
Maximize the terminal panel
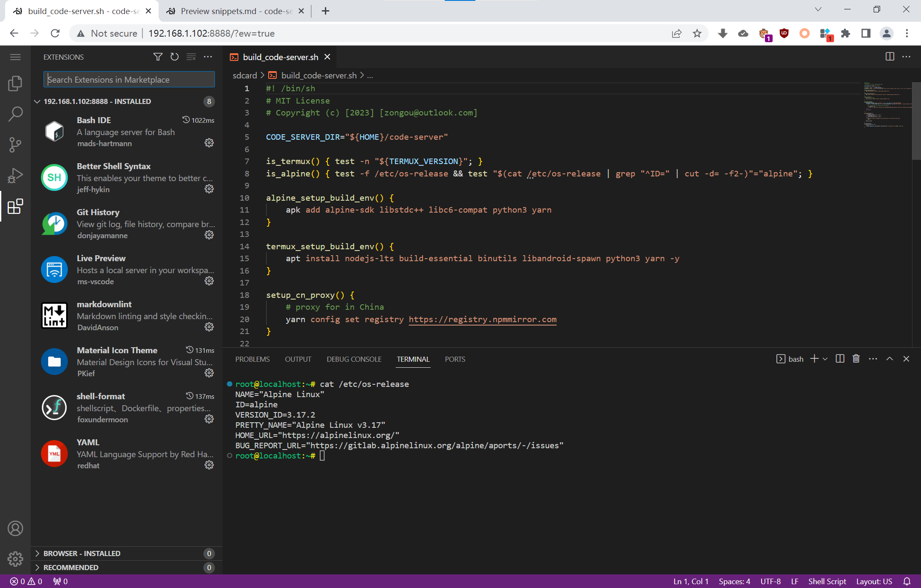tap(889, 359)
